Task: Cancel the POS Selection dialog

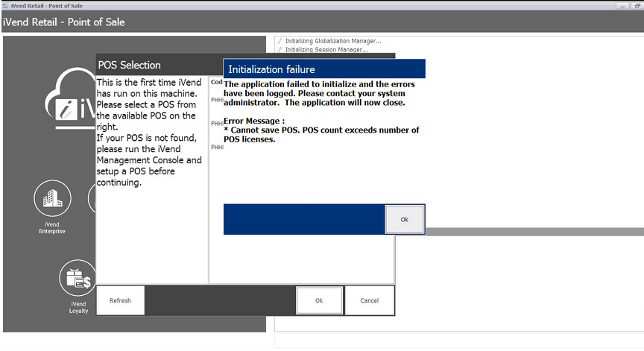Action: tap(369, 300)
